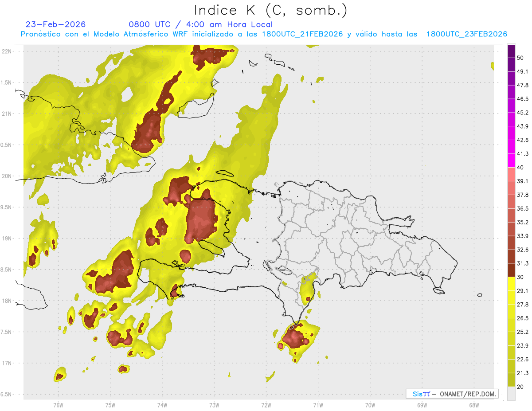Click the "68W" longitude label
Image resolution: width=532 pixels, height=411 pixels.
click(474, 405)
